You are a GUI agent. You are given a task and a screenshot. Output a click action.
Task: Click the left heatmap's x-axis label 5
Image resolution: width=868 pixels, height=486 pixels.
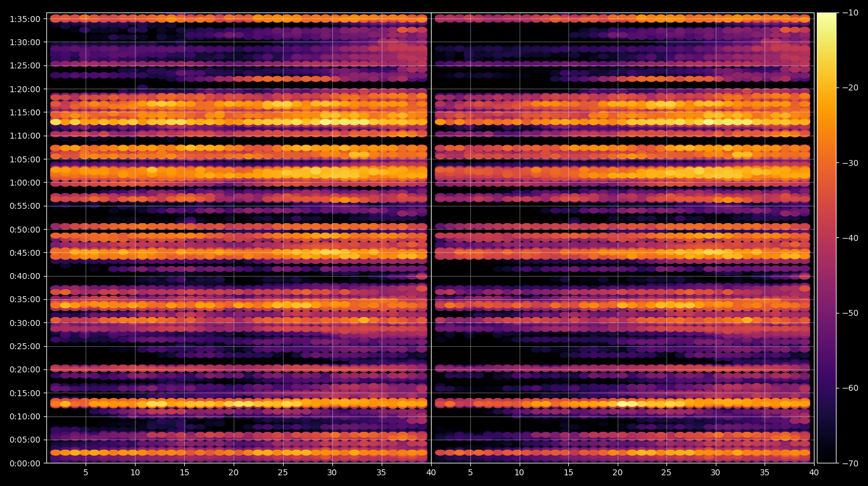86,473
